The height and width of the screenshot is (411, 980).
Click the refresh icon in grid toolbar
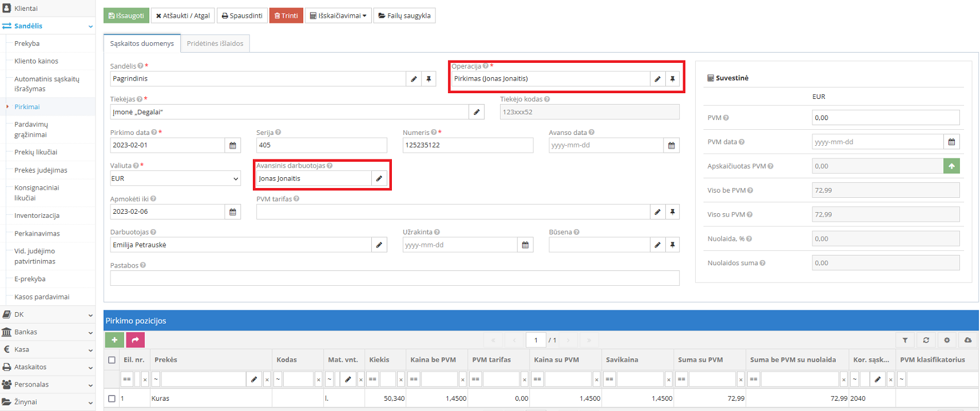926,340
